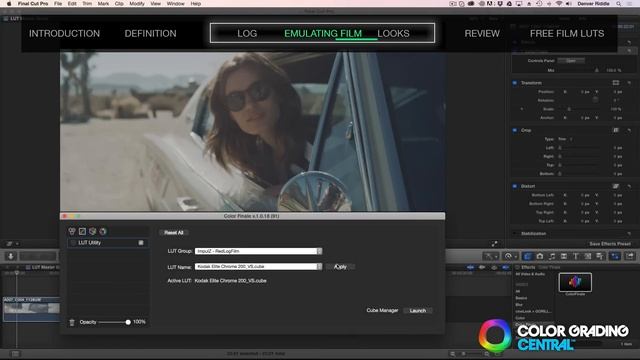Toggle the Distort effect checkbox
Viewport: 640px width, 360px height.
click(515, 186)
